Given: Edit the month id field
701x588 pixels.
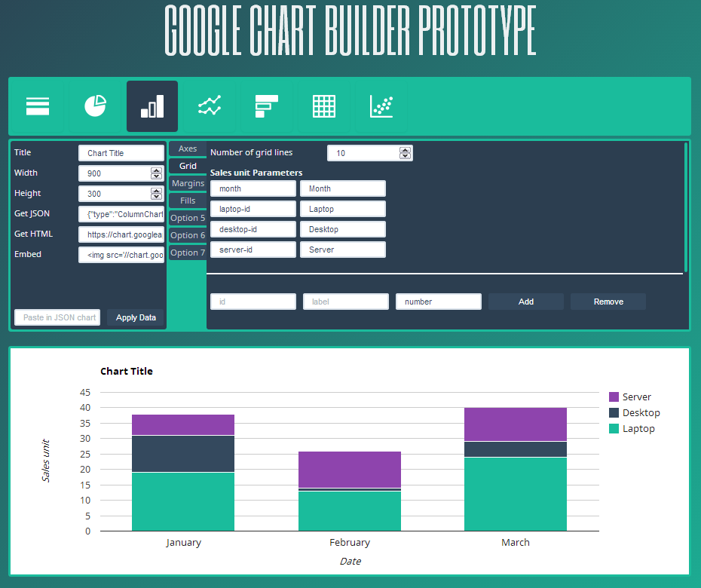Looking at the screenshot, I should (253, 188).
